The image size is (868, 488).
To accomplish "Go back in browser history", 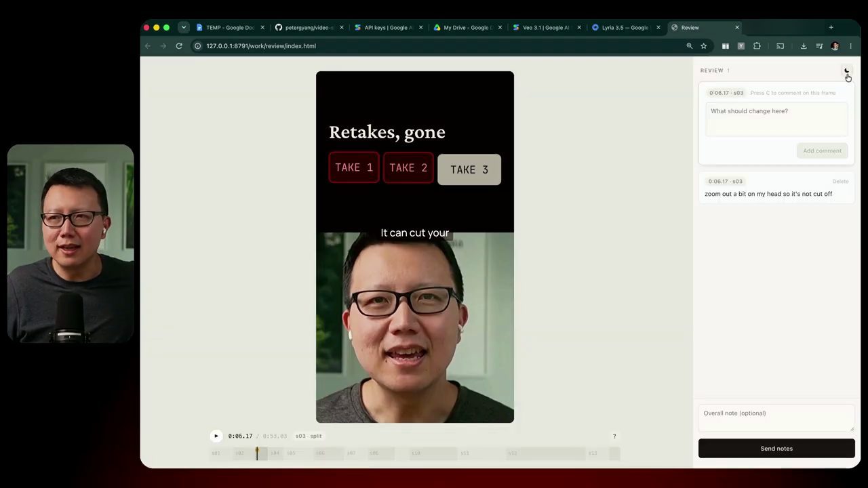I will [x=148, y=46].
